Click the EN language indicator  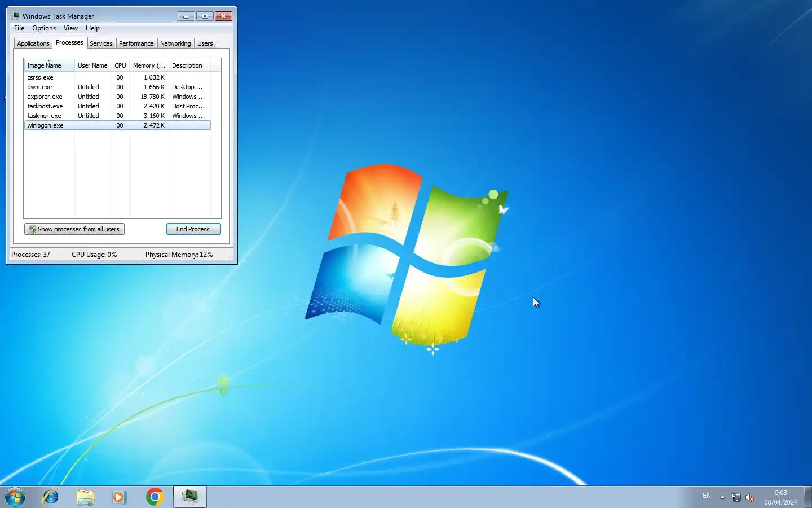coord(707,496)
